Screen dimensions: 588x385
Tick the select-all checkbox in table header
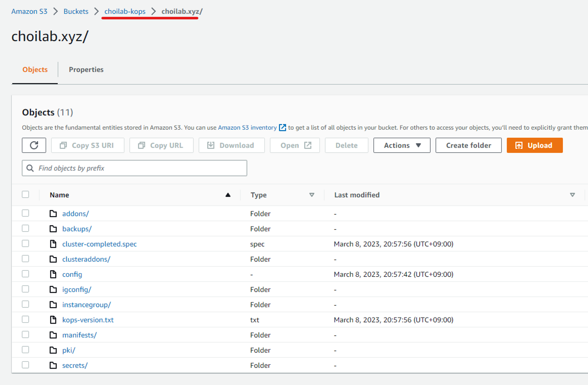(x=26, y=195)
